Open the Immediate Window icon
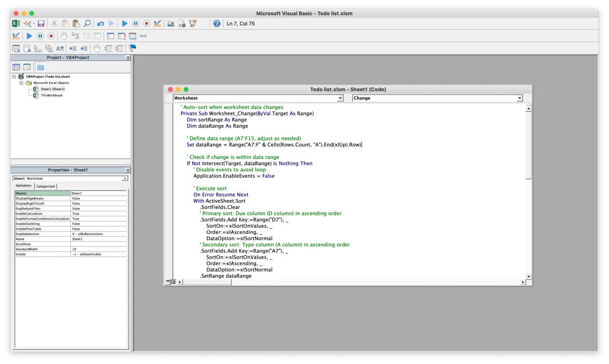 (122, 35)
